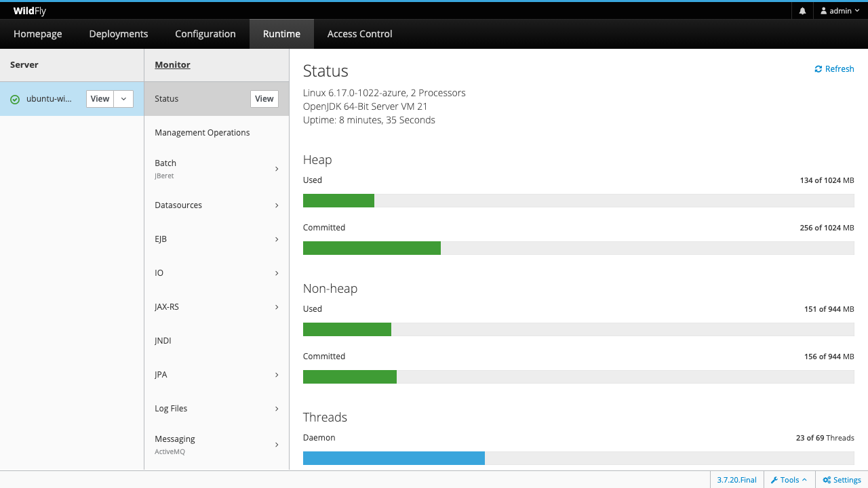868x488 pixels.
Task: Switch to the Deployments tab
Action: coord(119,34)
